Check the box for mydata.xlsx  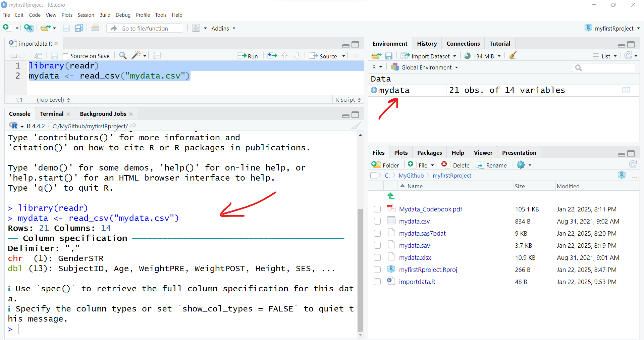[x=377, y=257]
